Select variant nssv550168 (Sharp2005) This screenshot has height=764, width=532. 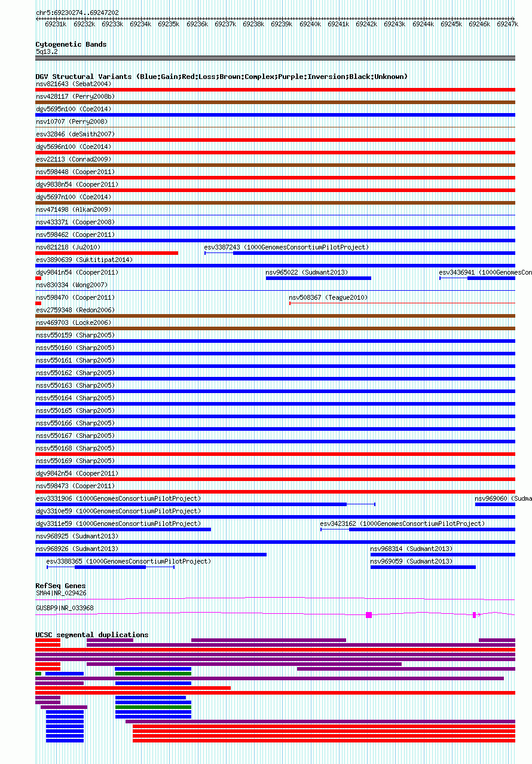(75, 448)
